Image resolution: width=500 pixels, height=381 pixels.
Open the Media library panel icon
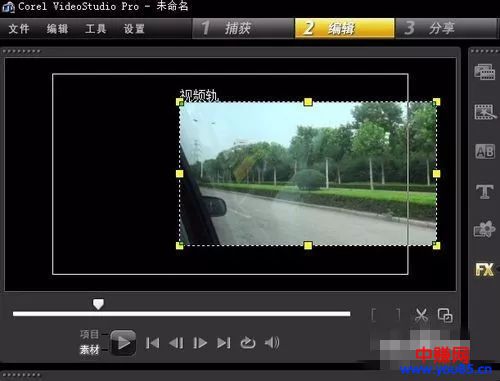pyautogui.click(x=484, y=72)
